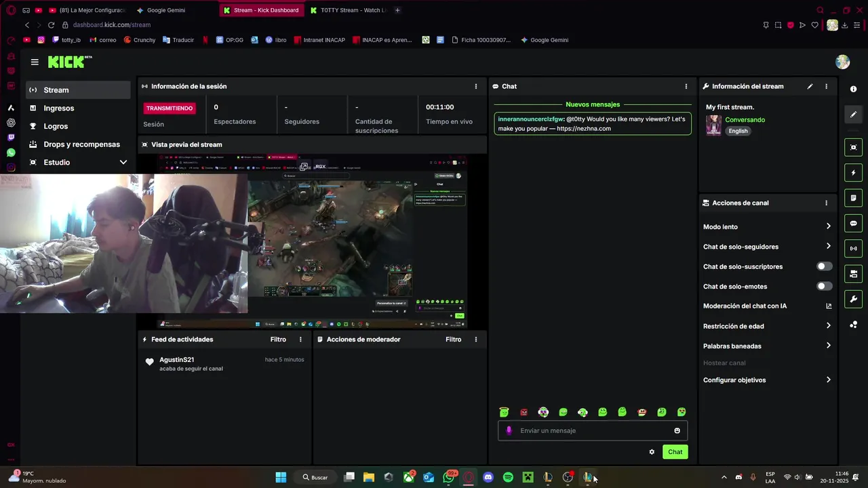Click the purple microphone icon in message box
The height and width of the screenshot is (488, 868).
(x=509, y=430)
